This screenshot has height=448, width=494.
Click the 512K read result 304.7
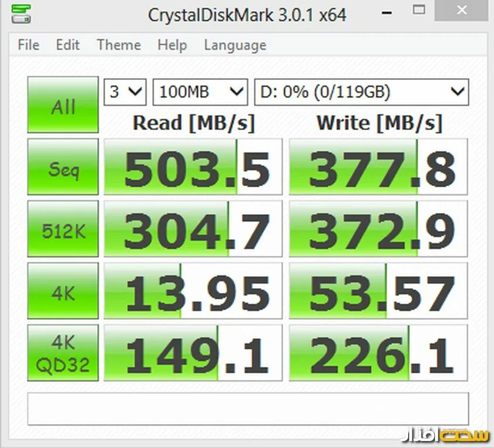(x=193, y=229)
